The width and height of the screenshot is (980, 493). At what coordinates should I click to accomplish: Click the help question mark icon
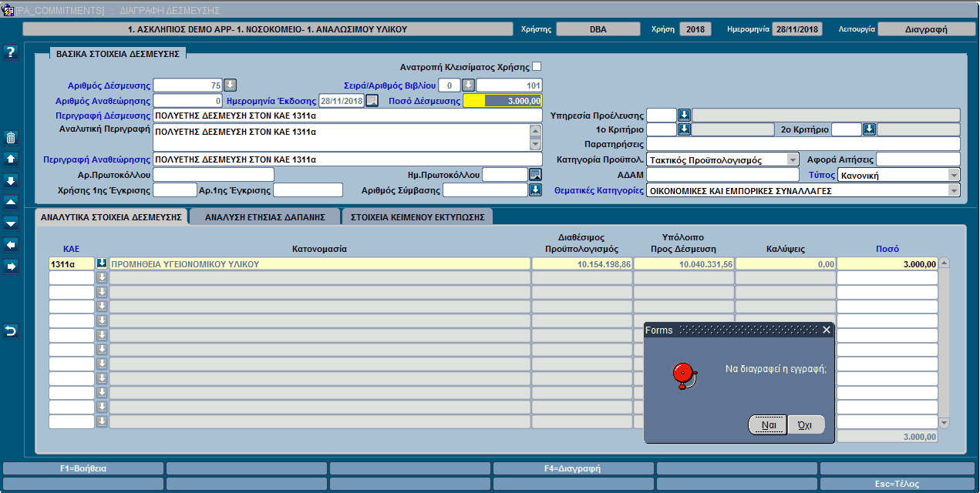[11, 52]
